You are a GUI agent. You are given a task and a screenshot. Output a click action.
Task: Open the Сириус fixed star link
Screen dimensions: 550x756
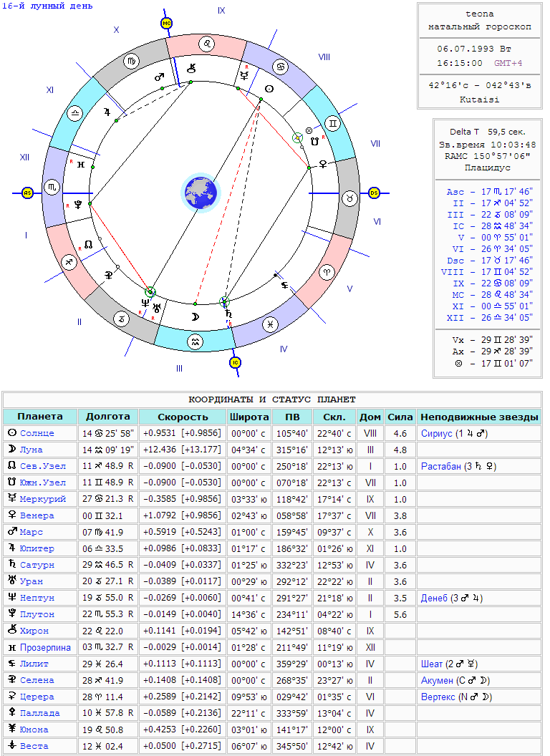click(436, 433)
